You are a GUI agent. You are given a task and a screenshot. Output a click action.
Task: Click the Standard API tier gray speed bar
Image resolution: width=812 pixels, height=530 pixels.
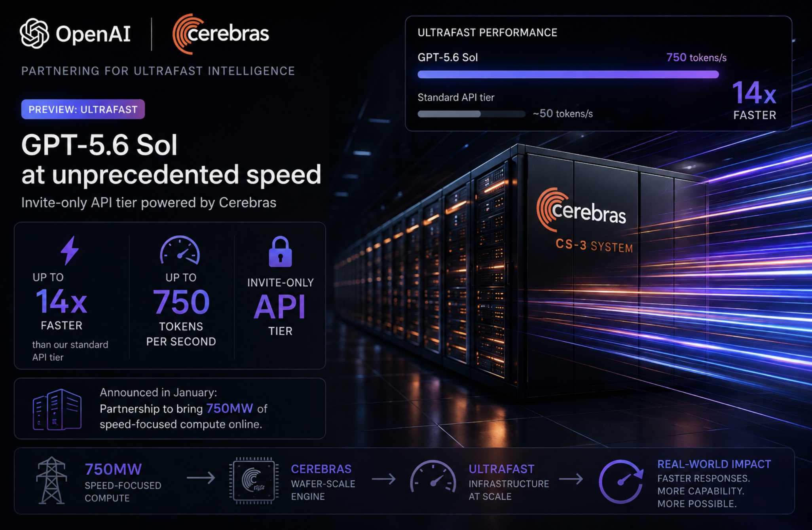(471, 114)
